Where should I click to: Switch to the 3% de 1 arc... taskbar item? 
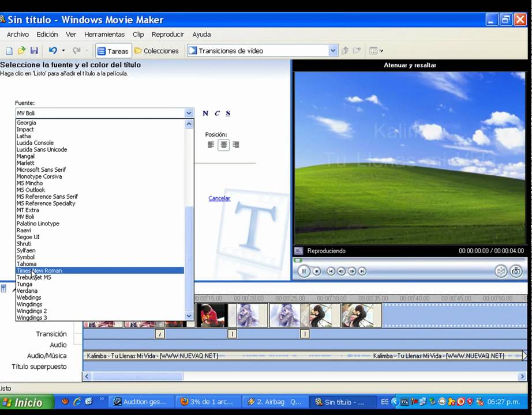coord(208,402)
